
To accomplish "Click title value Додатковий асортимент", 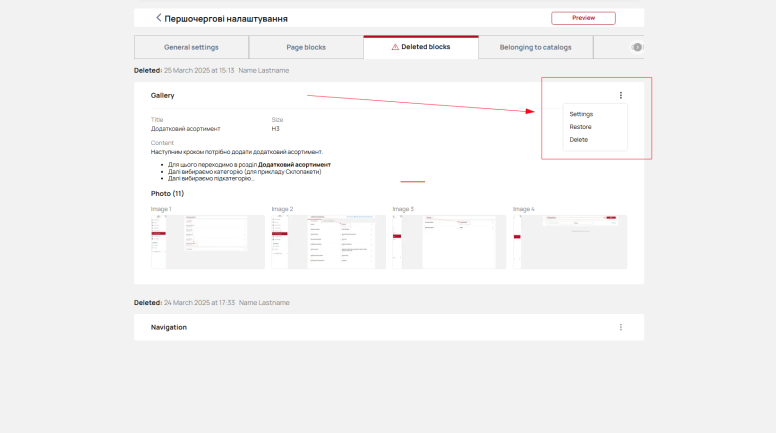I will [186, 129].
